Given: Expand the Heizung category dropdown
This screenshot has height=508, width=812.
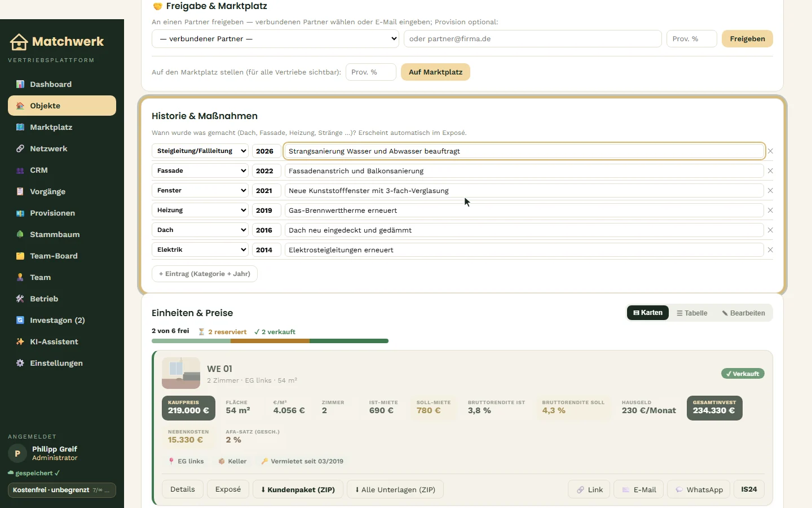Looking at the screenshot, I should point(200,210).
